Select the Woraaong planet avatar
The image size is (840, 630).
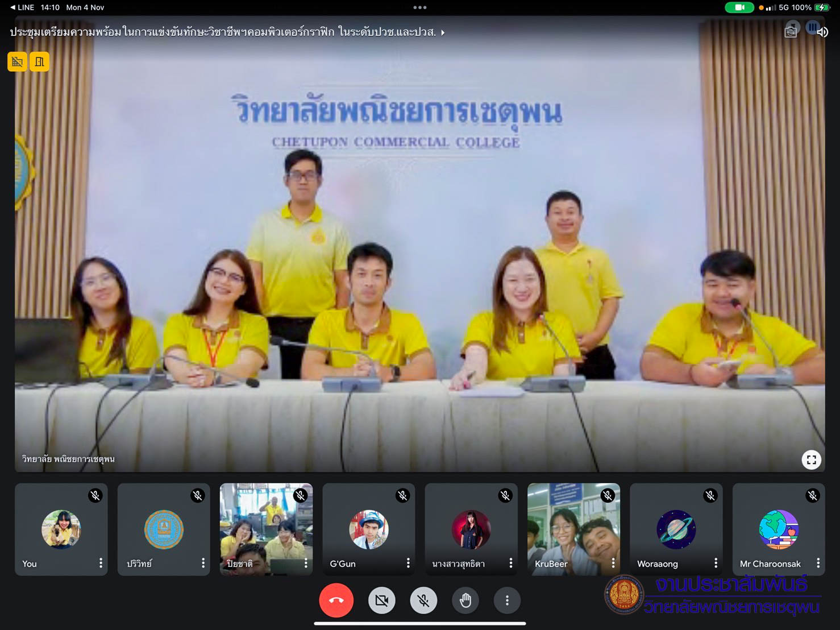[676, 529]
